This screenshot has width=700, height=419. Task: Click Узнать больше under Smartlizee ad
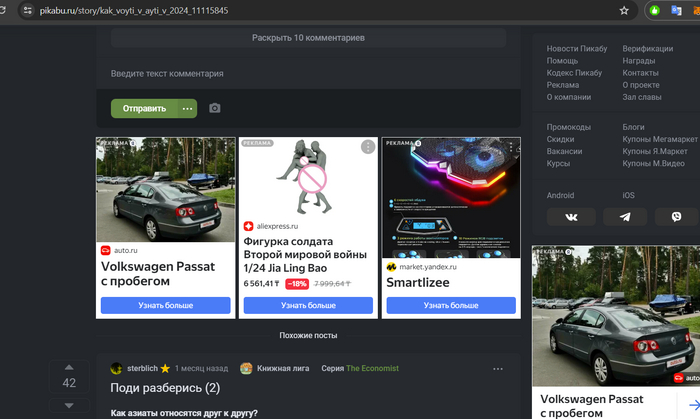pyautogui.click(x=451, y=305)
